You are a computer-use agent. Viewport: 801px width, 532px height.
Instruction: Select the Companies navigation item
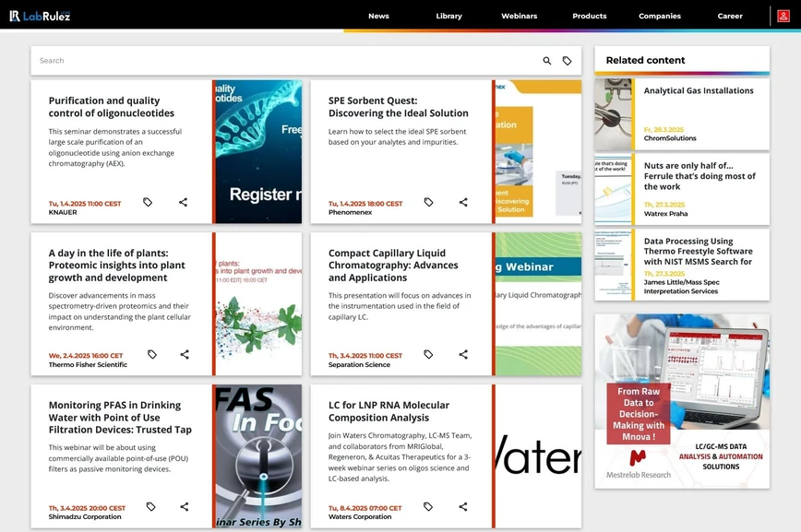[x=659, y=16]
